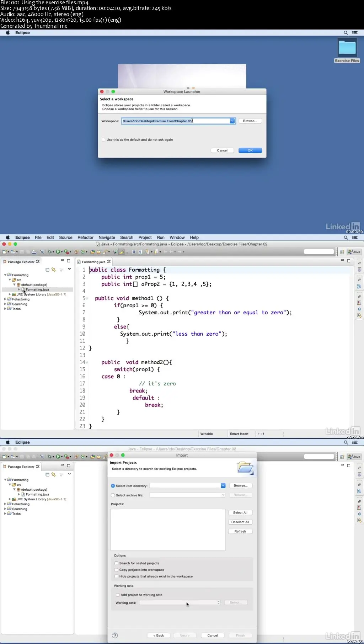Choose the 'Select archive file' radio button
Viewport: 364px width, 644px height.
[113, 495]
